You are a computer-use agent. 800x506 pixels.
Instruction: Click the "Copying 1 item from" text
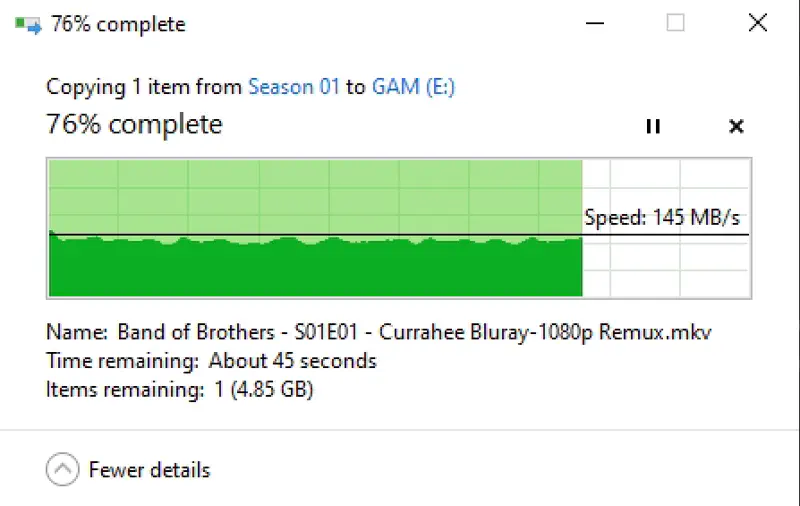[x=144, y=87]
